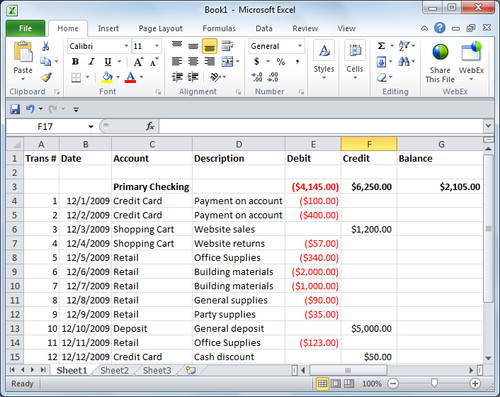Select the Format Painter brush
The height and width of the screenshot is (397, 500).
click(46, 77)
